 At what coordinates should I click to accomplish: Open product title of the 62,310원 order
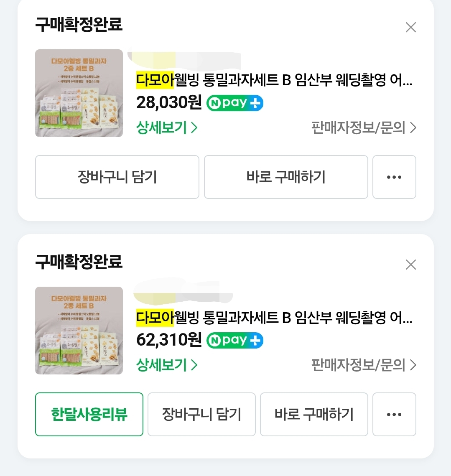[x=274, y=318]
